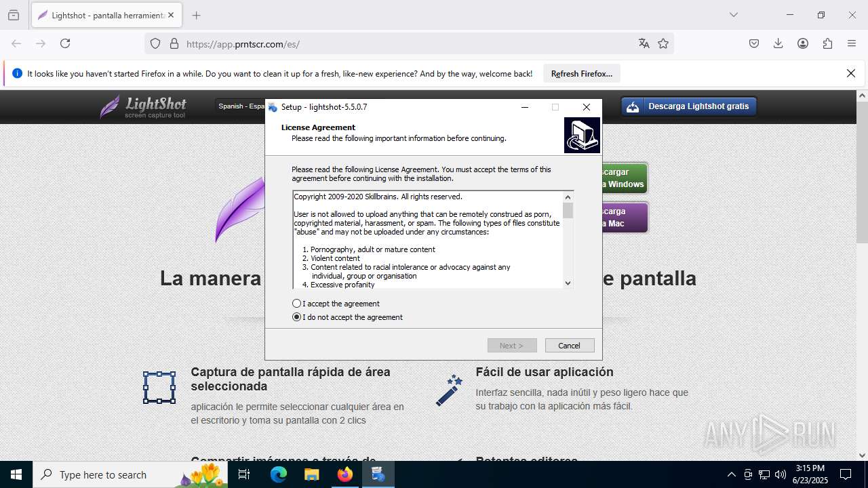The width and height of the screenshot is (868, 488).
Task: Open File Explorer from taskbar
Action: tap(311, 474)
